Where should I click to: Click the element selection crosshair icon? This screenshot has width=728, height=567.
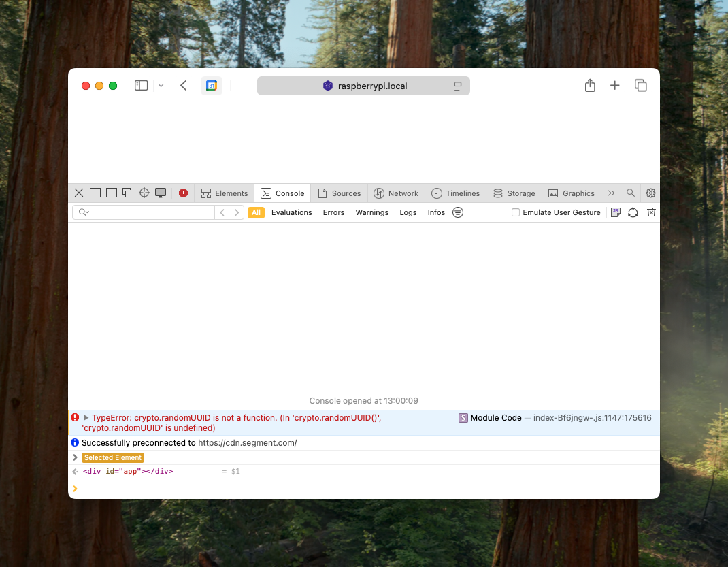(144, 193)
